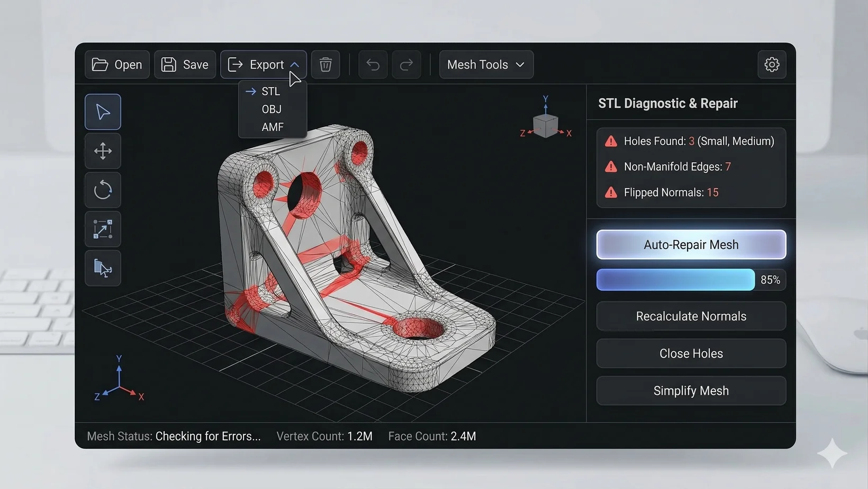Apply Close Holes repair
The height and width of the screenshot is (489, 868).
691,353
